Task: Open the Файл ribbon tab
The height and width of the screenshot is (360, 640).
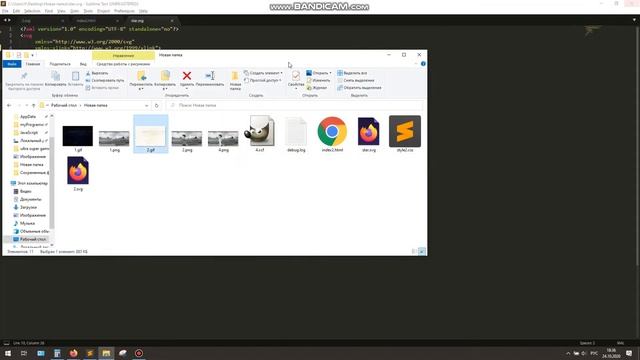Action: pyautogui.click(x=12, y=64)
